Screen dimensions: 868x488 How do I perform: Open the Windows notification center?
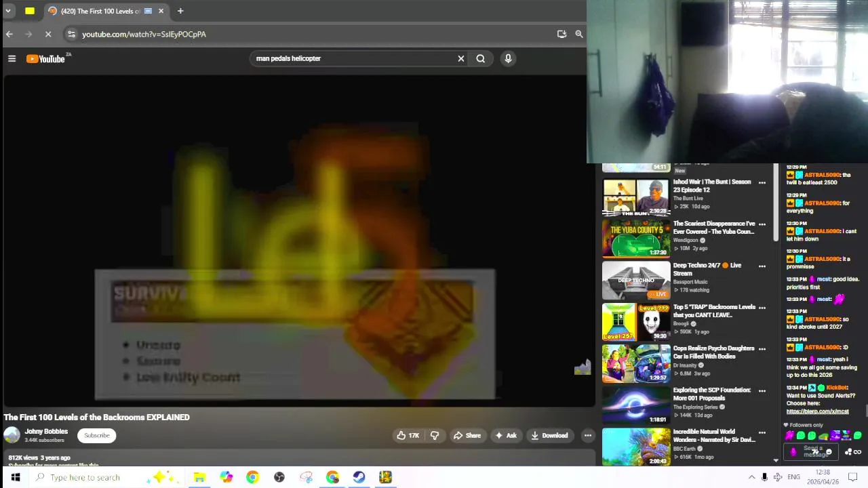coord(853,477)
